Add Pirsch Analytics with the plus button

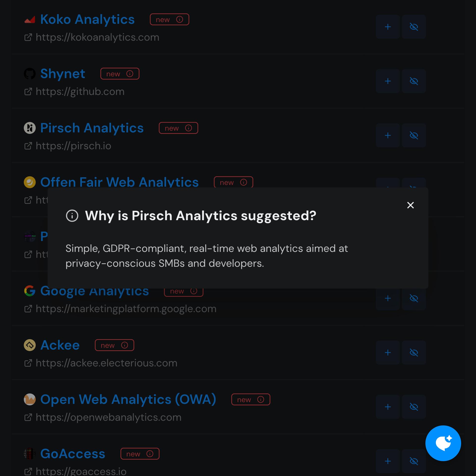[x=388, y=135]
